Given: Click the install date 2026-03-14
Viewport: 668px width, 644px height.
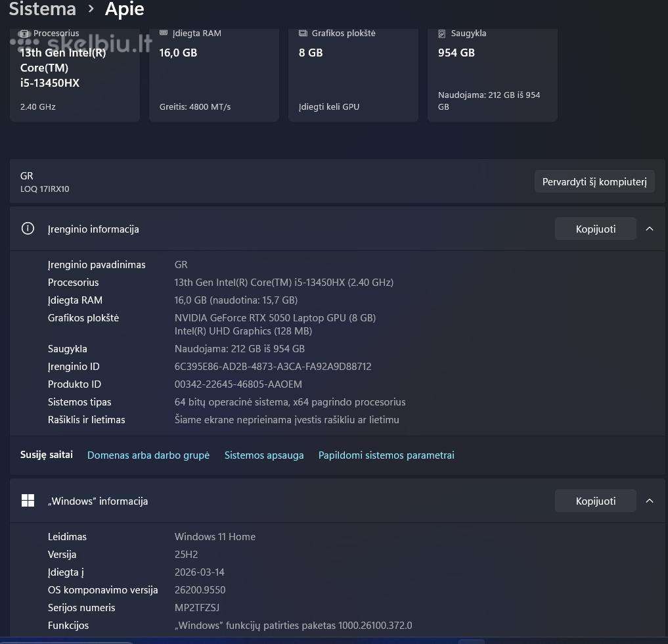Looking at the screenshot, I should (x=200, y=572).
